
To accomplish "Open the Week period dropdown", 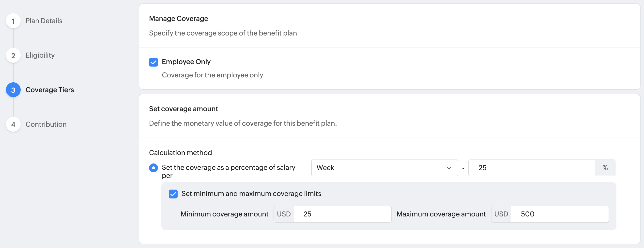I will (384, 168).
